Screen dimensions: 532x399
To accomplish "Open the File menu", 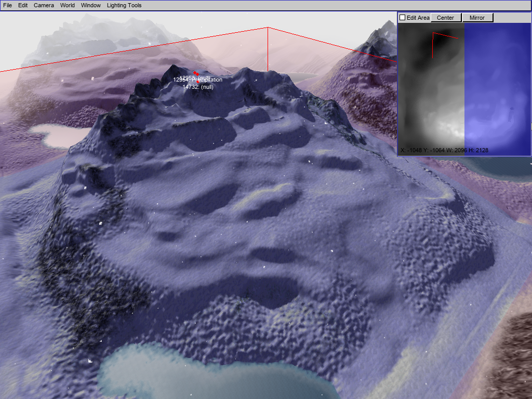I will [7, 5].
